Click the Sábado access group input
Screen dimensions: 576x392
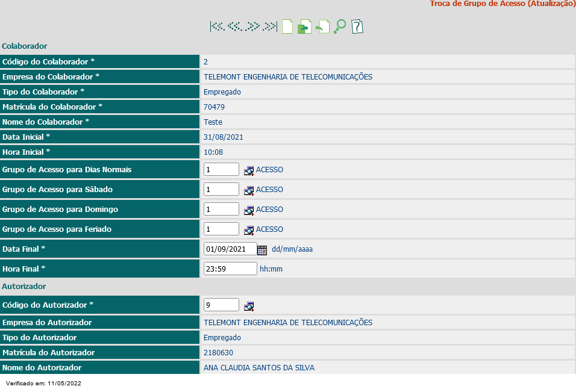(x=221, y=189)
